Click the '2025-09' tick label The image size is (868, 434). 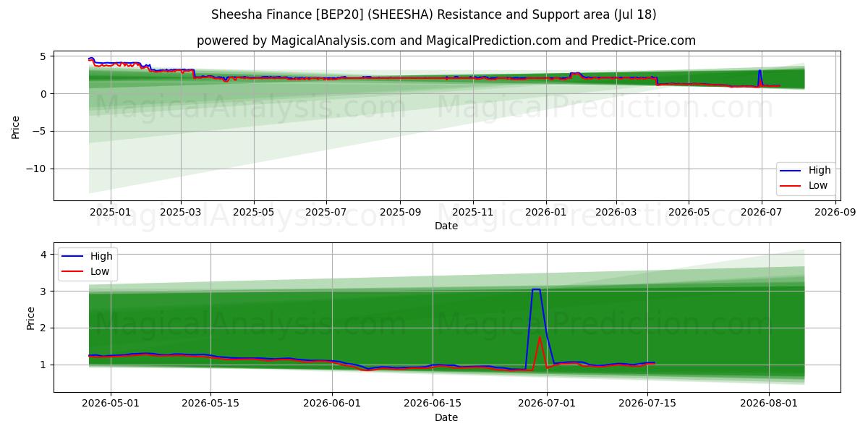pos(400,212)
